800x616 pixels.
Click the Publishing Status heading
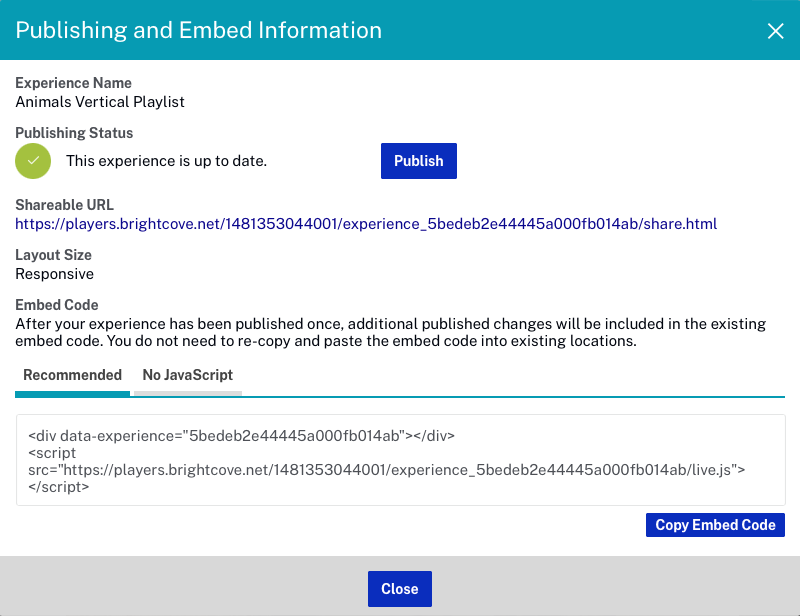(x=74, y=133)
